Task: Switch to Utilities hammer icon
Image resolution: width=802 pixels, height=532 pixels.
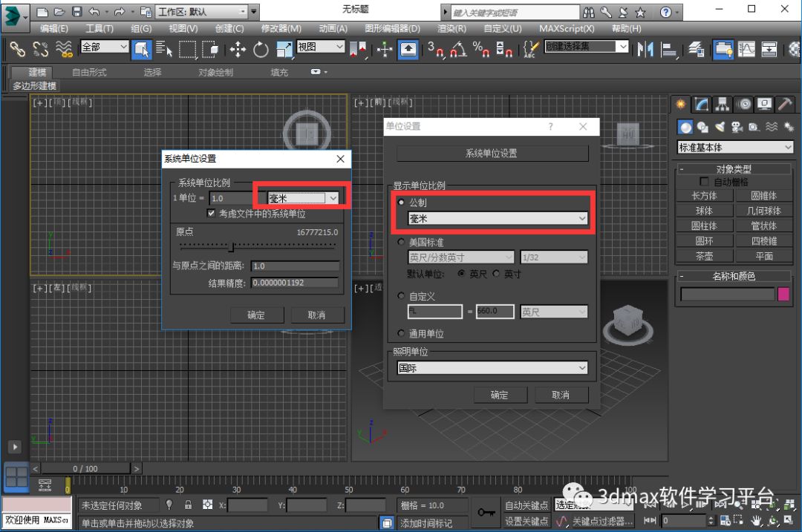Action: coord(785,105)
